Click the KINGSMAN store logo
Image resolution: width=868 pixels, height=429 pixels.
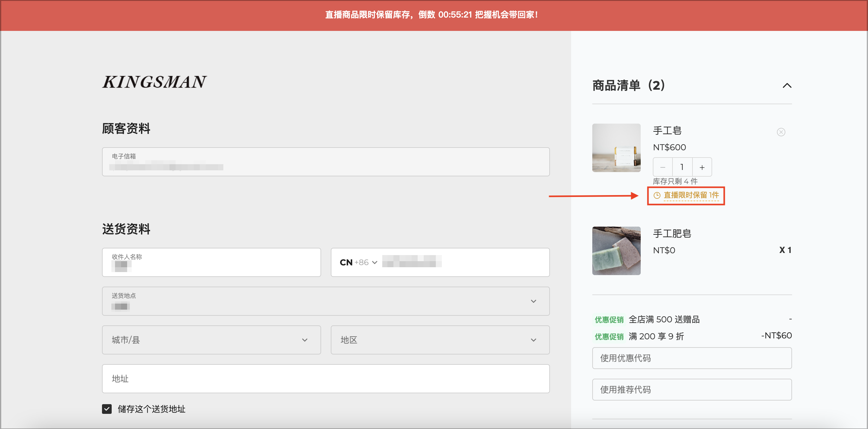[x=154, y=82]
